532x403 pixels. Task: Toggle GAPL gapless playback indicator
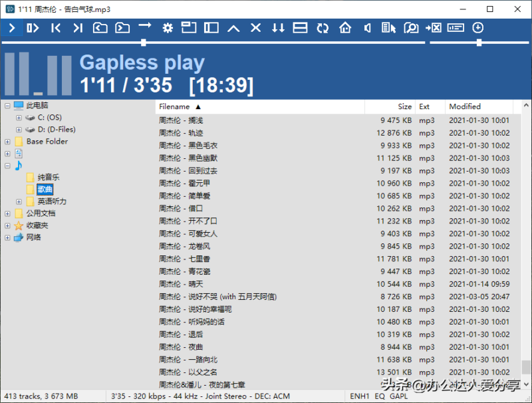(398, 396)
